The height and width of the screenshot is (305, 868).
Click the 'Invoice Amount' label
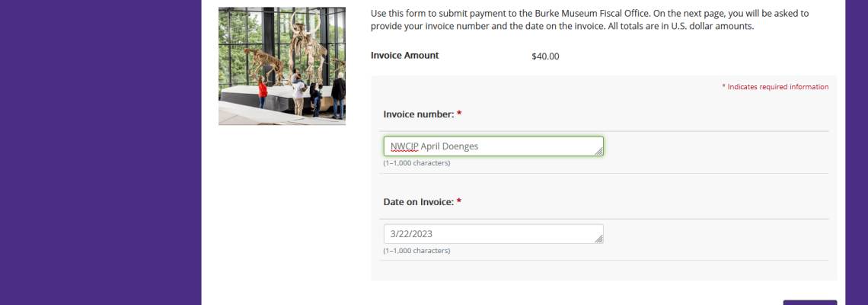click(x=404, y=56)
